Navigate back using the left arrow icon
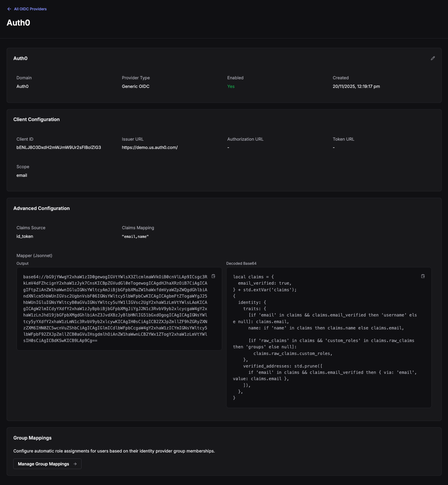 click(x=9, y=9)
